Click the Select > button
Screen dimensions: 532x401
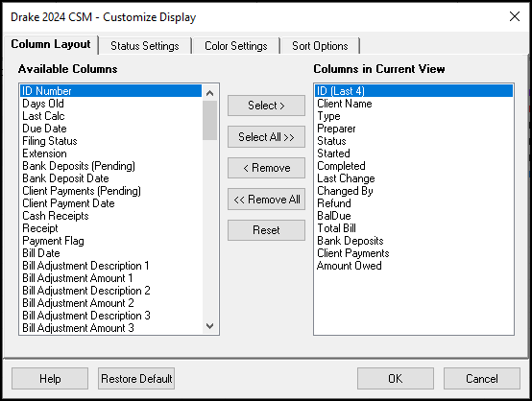pyautogui.click(x=266, y=106)
